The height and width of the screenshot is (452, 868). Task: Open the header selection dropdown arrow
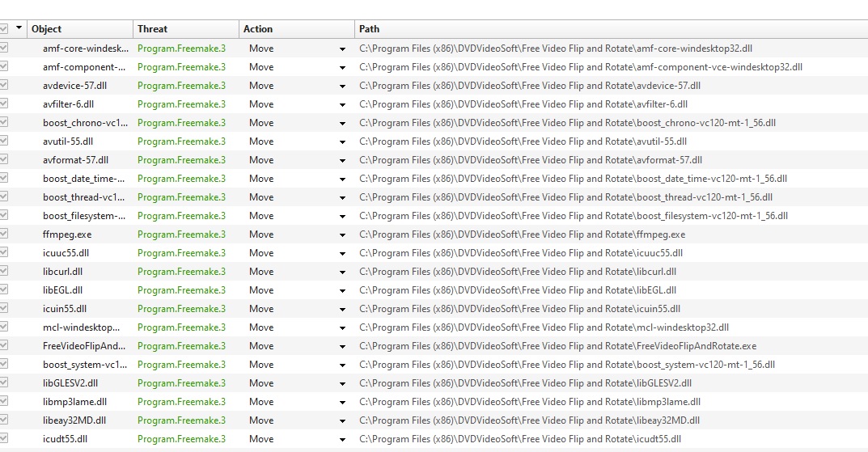[x=19, y=28]
